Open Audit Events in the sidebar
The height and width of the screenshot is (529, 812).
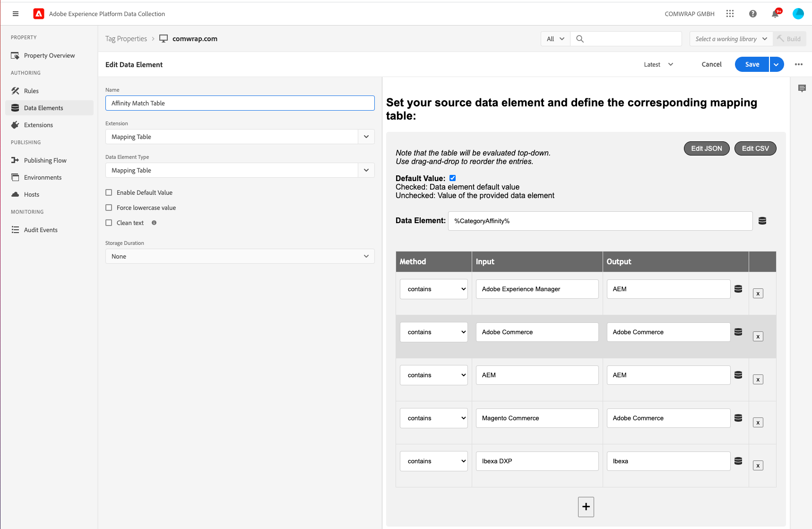click(49, 230)
